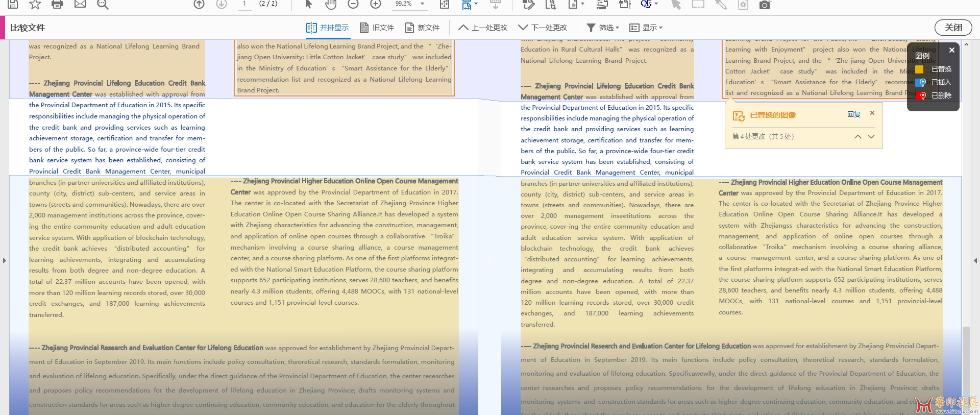The width and height of the screenshot is (980, 415).
Task: Click the (2 / 2) page count text
Action: coord(268,4)
